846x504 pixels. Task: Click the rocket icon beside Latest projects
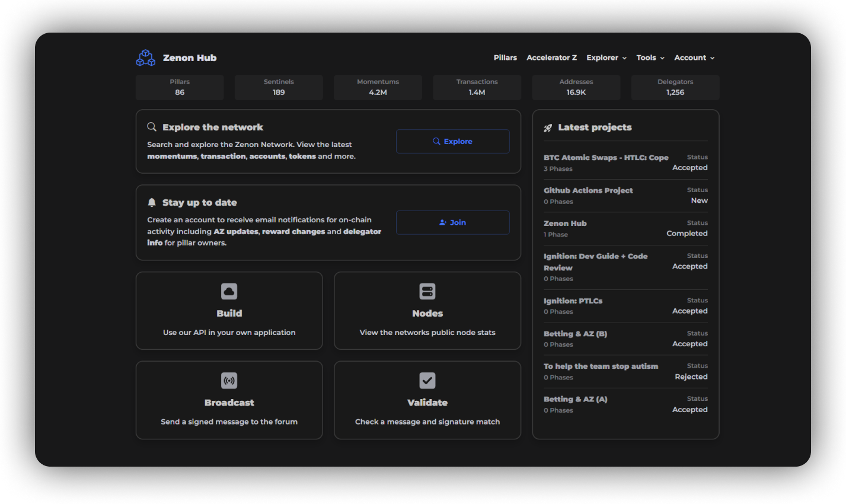click(548, 127)
